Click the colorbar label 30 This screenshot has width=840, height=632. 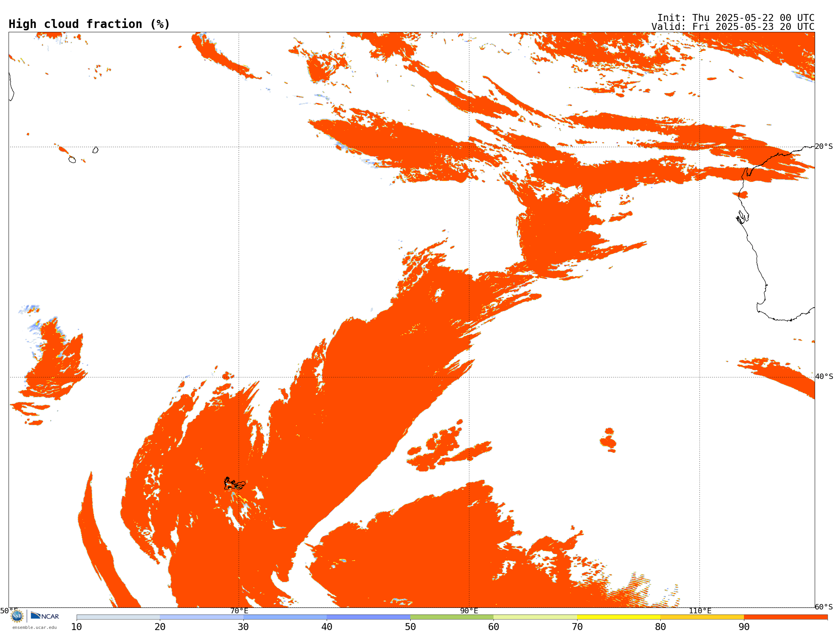click(x=243, y=627)
